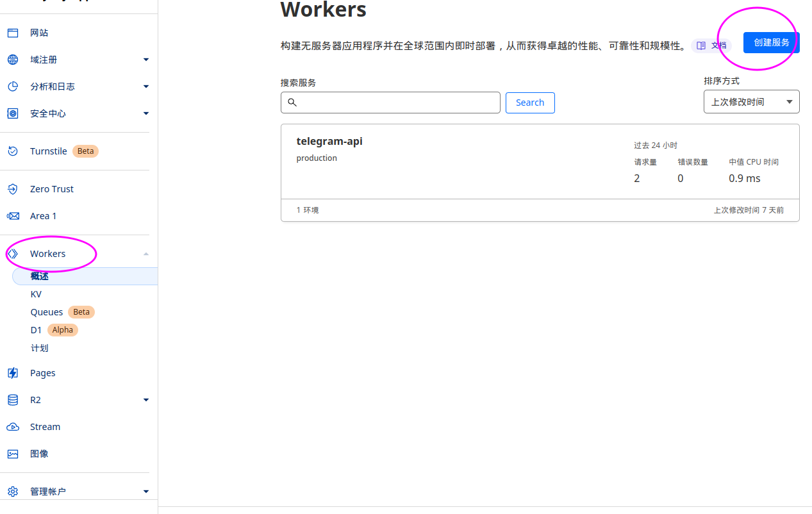The width and height of the screenshot is (812, 514).
Task: Select D1 Alpha in Workers submenu
Action: point(36,330)
